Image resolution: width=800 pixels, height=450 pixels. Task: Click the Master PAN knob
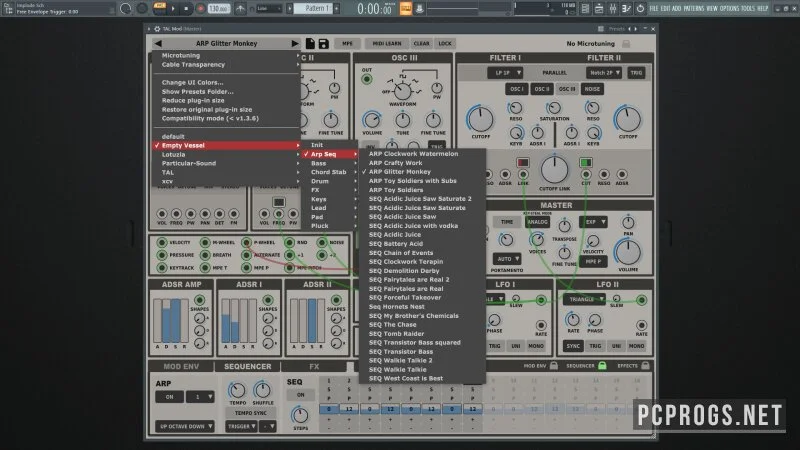pos(628,223)
